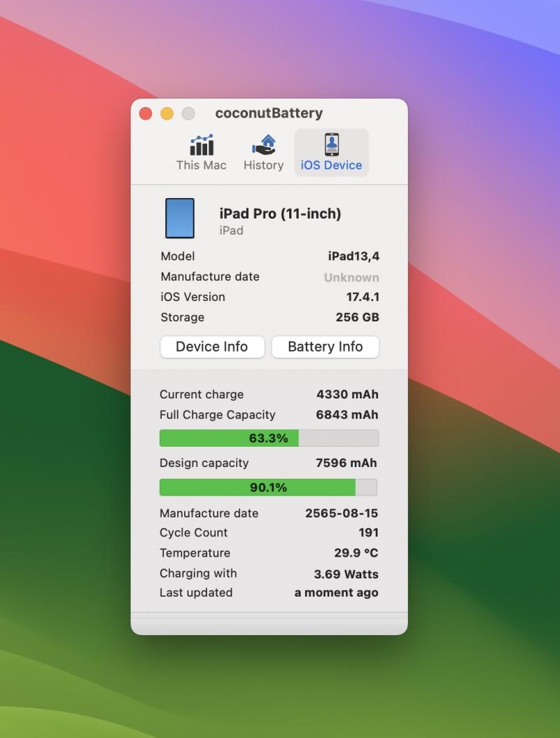Select the iPad13,4 model value

pos(353,256)
